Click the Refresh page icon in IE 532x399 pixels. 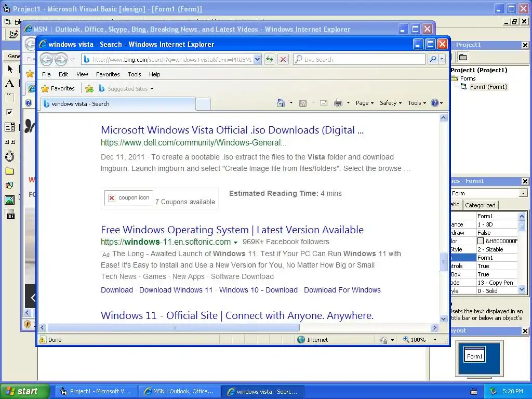(270, 59)
